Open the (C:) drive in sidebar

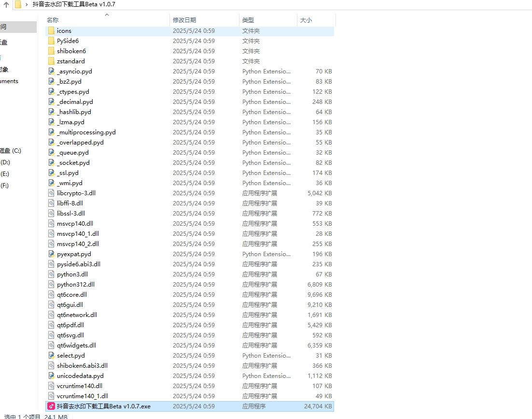tap(11, 151)
